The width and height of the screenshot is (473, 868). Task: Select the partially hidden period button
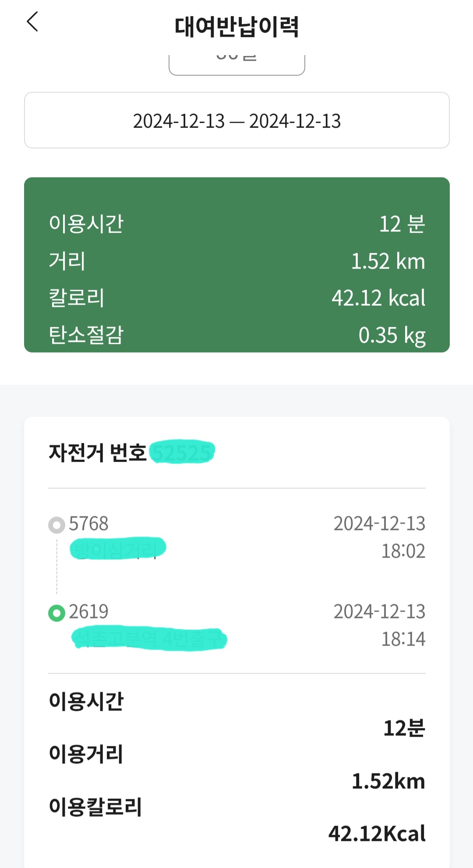(x=236, y=64)
